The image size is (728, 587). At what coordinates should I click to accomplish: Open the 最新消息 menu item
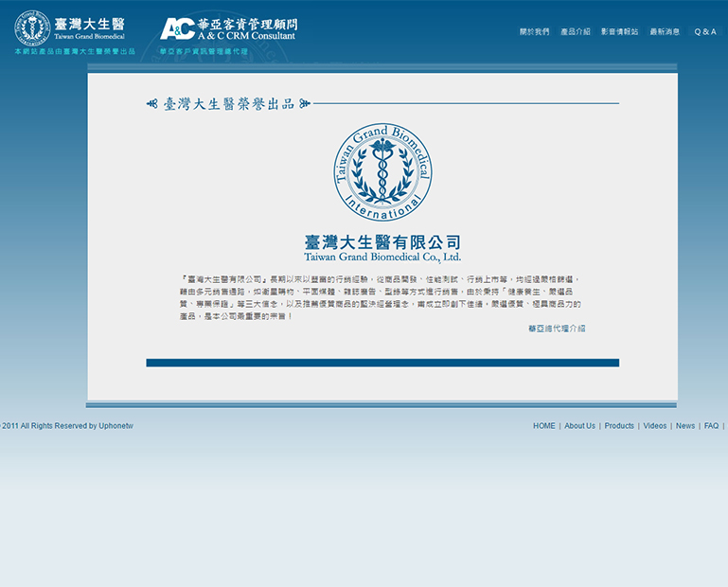[x=665, y=31]
